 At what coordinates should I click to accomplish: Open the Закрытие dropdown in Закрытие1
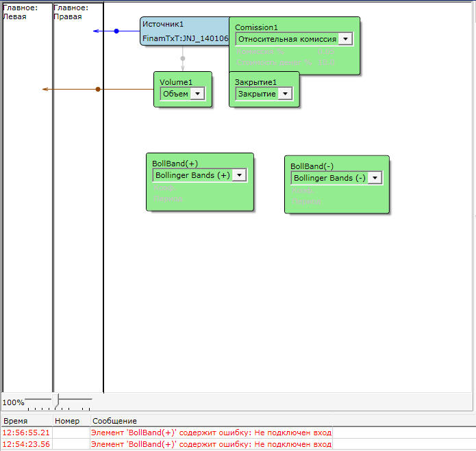(285, 94)
